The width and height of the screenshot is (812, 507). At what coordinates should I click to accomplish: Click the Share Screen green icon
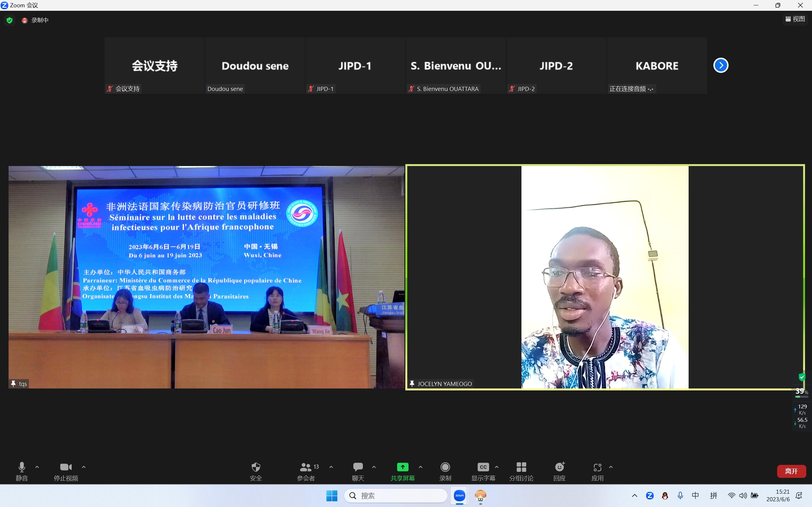coord(402,467)
